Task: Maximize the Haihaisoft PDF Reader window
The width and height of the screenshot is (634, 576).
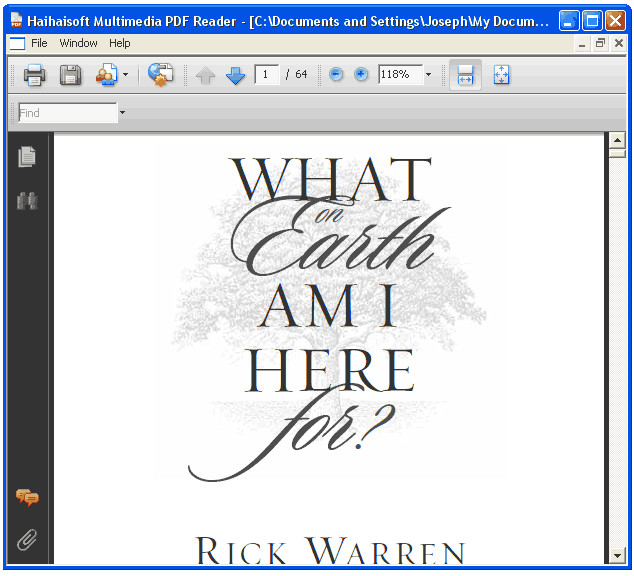Action: point(592,21)
